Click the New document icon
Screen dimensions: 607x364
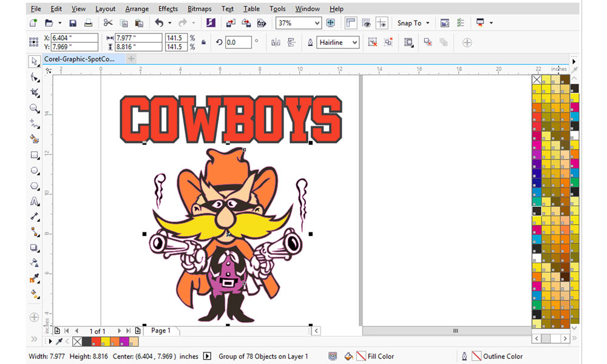point(33,23)
